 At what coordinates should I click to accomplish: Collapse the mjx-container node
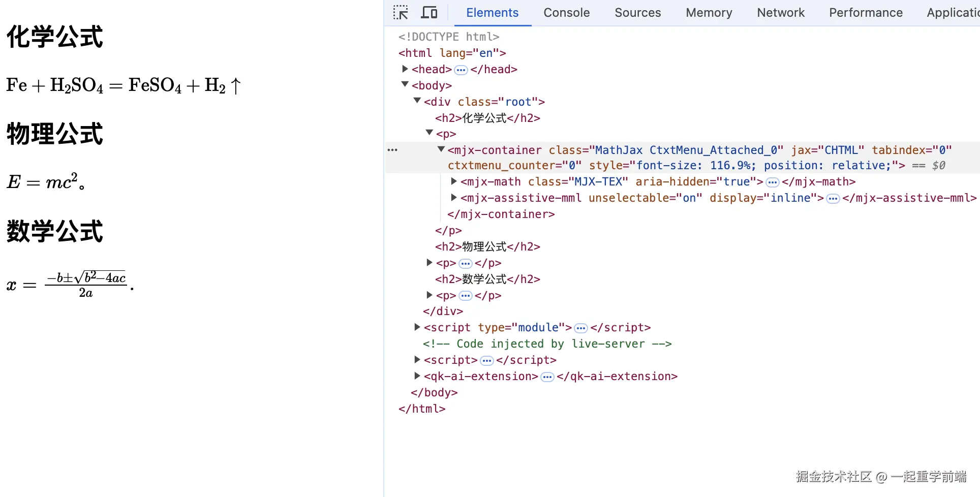441,149
